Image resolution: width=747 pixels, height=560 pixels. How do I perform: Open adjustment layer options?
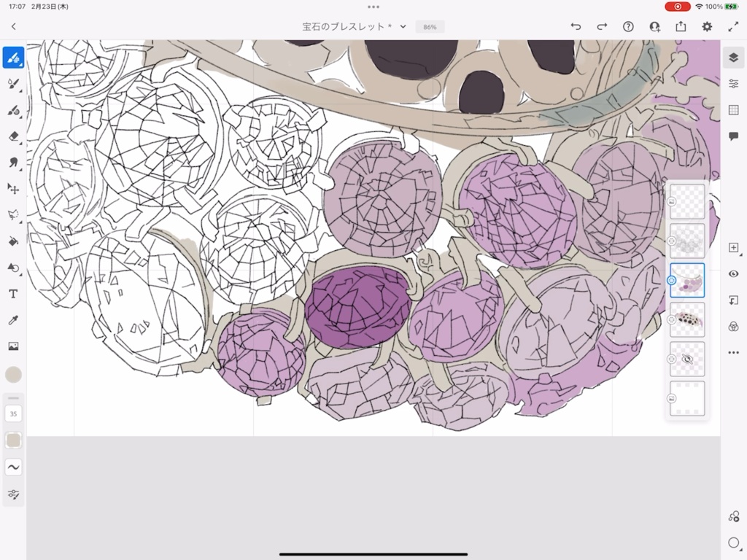[x=734, y=326]
